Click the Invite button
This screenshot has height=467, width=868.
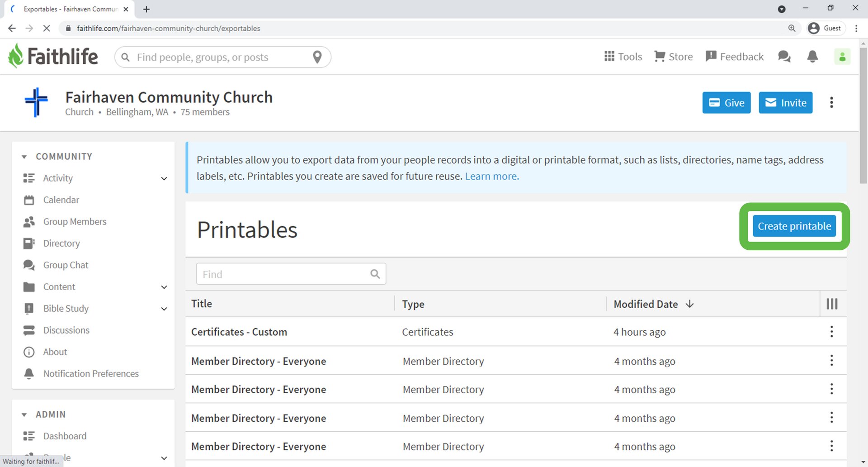coord(785,103)
